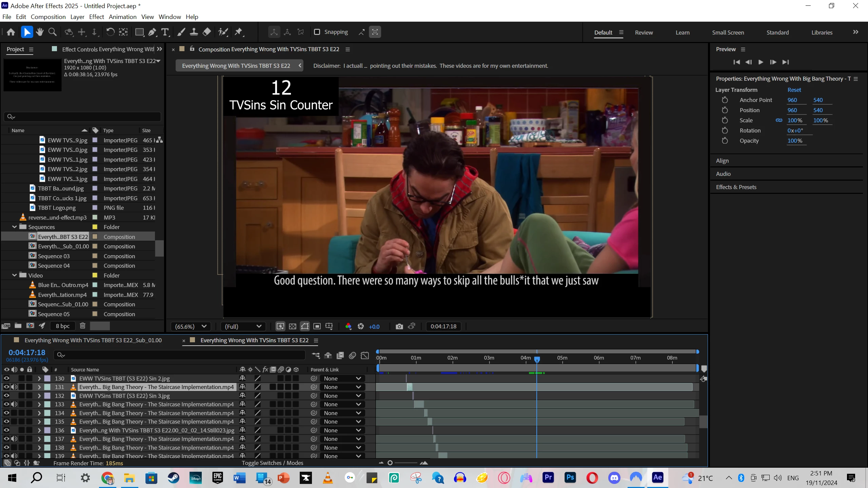The height and width of the screenshot is (488, 868).
Task: Hide layer 136 using its eye icon
Action: (x=6, y=430)
